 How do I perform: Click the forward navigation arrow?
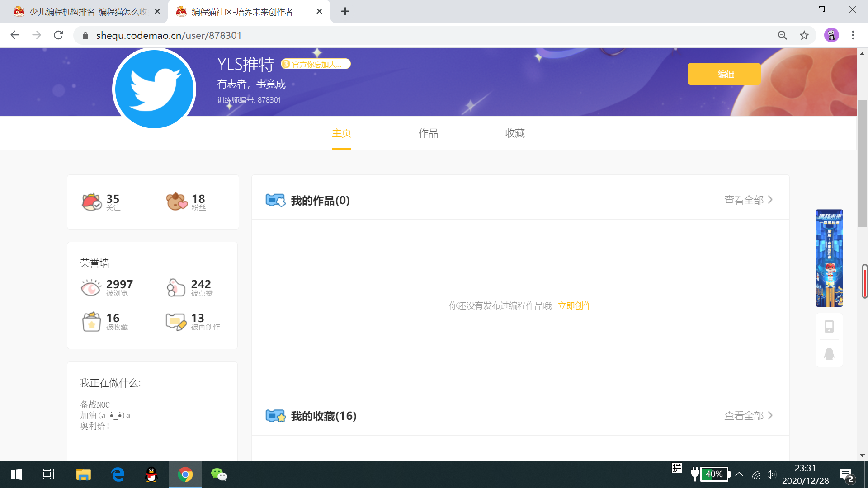point(37,35)
